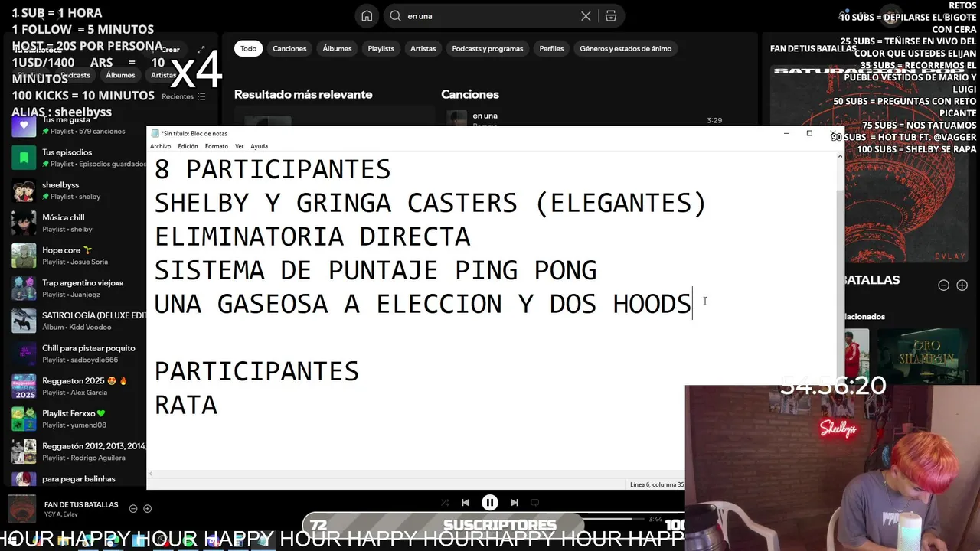
Task: Click the magnifier icon in search bar
Action: click(x=396, y=16)
